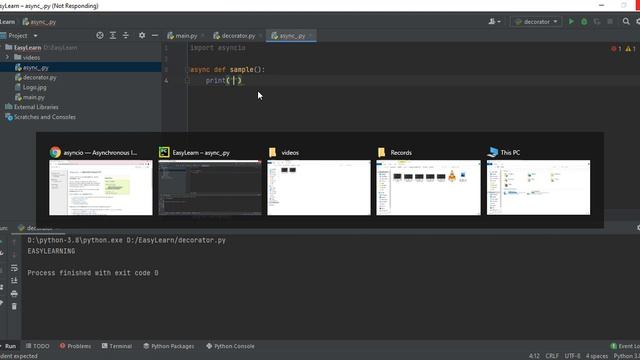640x360 pixels.
Task: Run the decorator configuration with green play icon
Action: pos(571,22)
